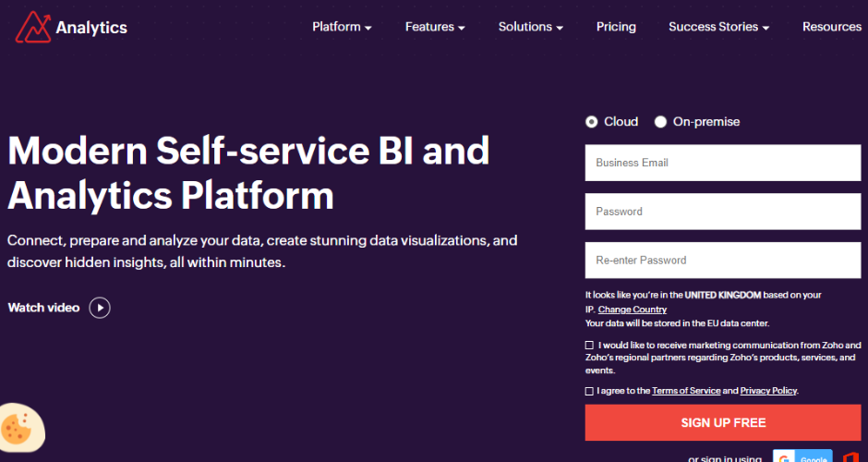The height and width of the screenshot is (462, 868).
Task: Go to the Pricing page
Action: coord(616,27)
